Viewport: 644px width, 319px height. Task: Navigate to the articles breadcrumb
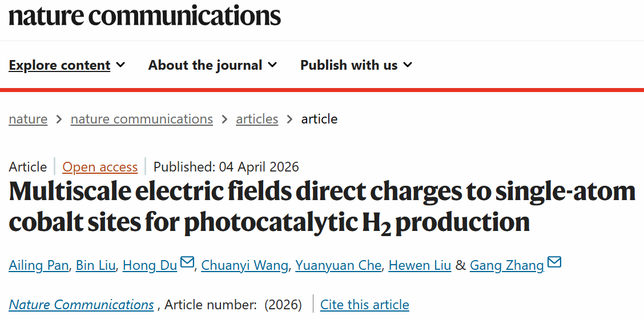257,119
